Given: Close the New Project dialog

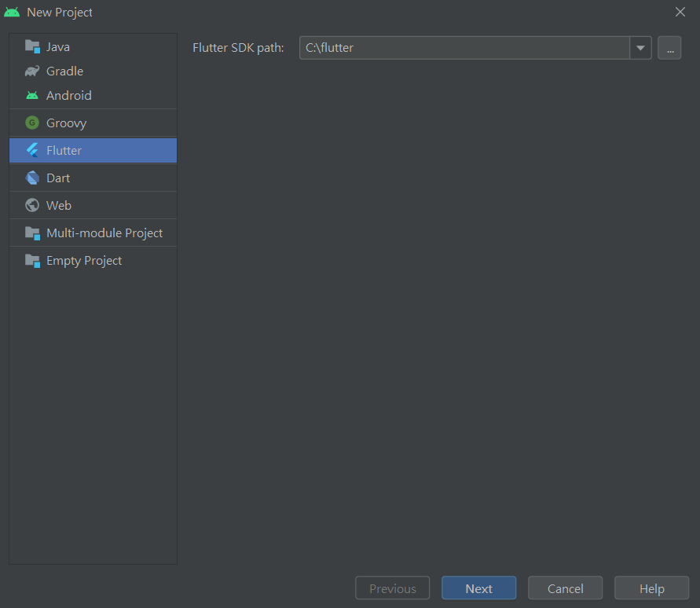Looking at the screenshot, I should 680,12.
